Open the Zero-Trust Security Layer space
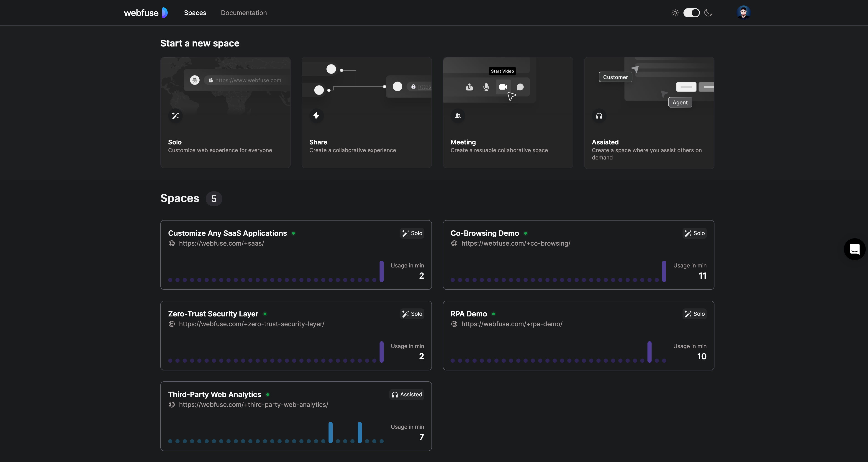868x462 pixels. point(213,314)
